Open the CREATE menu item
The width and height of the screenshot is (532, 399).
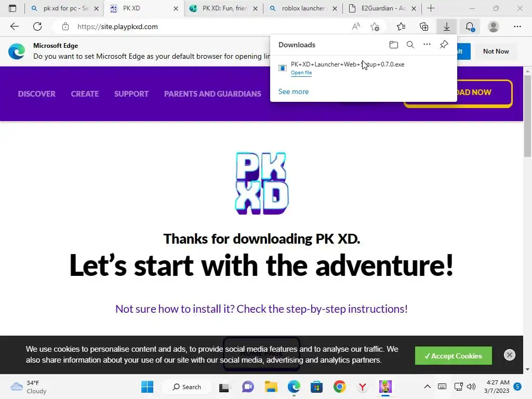point(85,94)
